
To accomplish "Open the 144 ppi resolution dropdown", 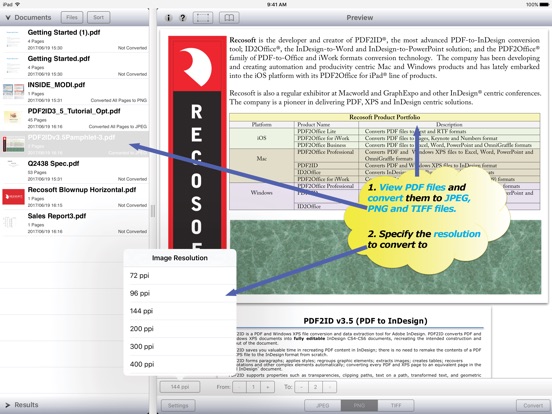I will click(x=180, y=387).
